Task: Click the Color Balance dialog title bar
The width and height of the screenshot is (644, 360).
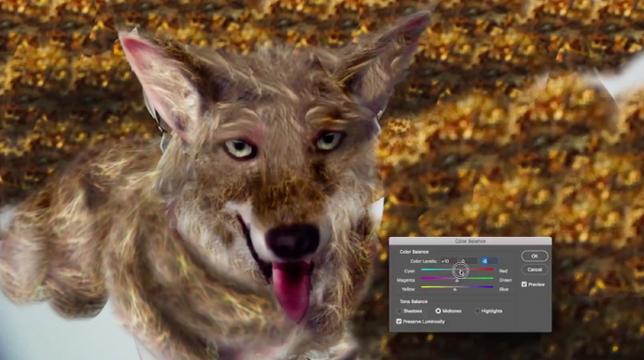Action: click(x=470, y=242)
